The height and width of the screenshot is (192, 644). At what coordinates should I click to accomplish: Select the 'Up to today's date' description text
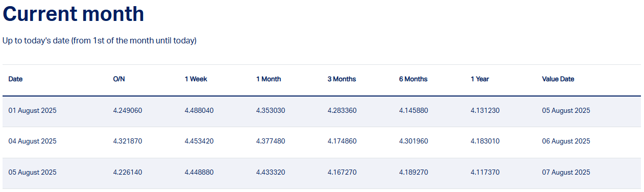[100, 40]
